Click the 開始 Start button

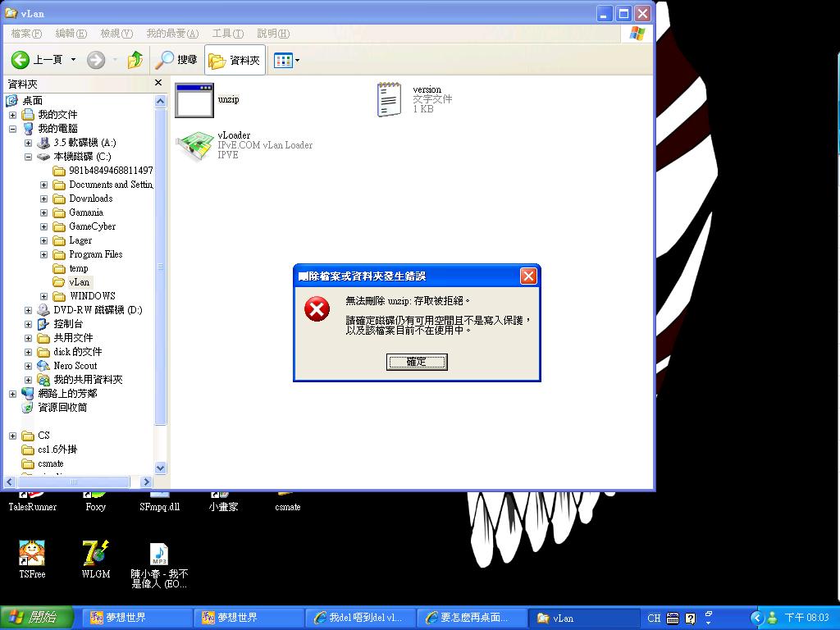36,618
